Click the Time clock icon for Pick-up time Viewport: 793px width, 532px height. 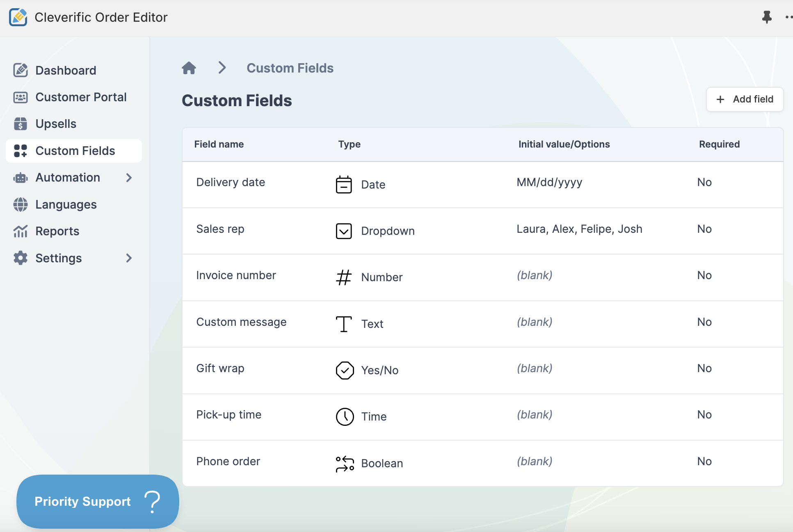(345, 416)
